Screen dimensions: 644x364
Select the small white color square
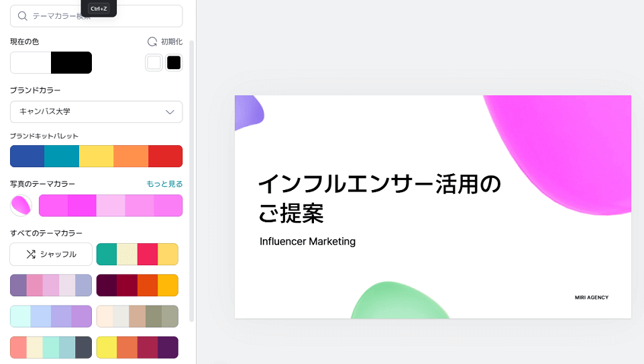coord(154,62)
